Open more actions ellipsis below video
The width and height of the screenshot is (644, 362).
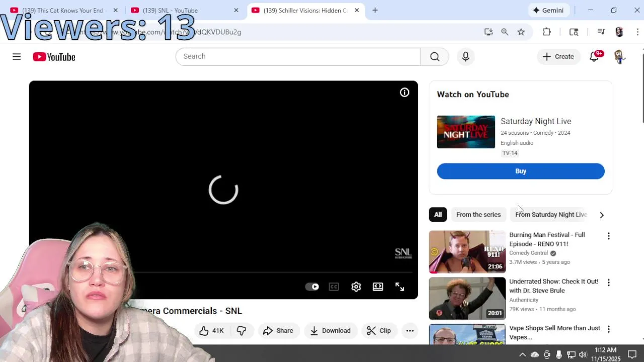tap(410, 330)
